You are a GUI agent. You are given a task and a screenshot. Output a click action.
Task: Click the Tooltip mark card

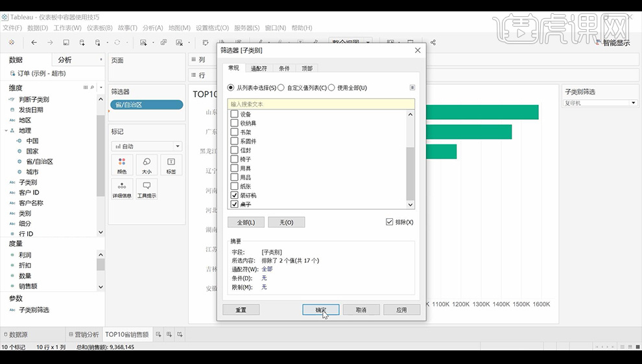pyautogui.click(x=147, y=189)
